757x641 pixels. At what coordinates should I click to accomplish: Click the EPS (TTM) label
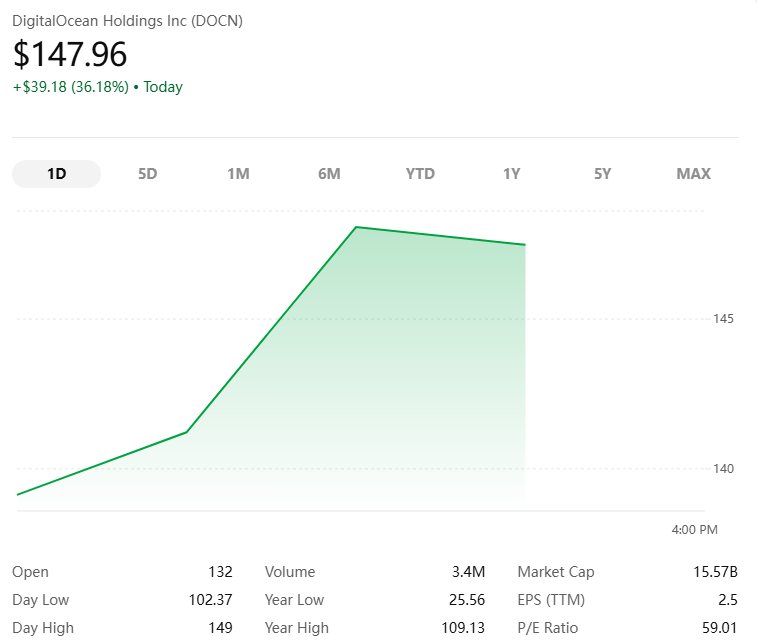551,600
